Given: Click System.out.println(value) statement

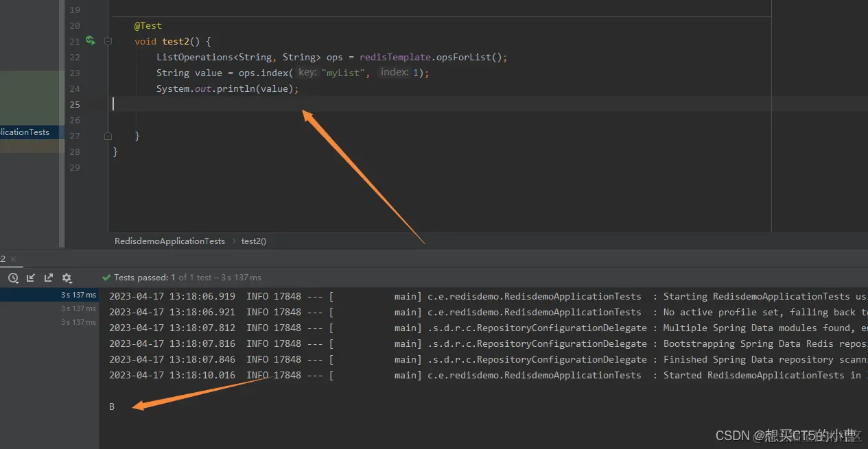Looking at the screenshot, I should click(x=228, y=89).
